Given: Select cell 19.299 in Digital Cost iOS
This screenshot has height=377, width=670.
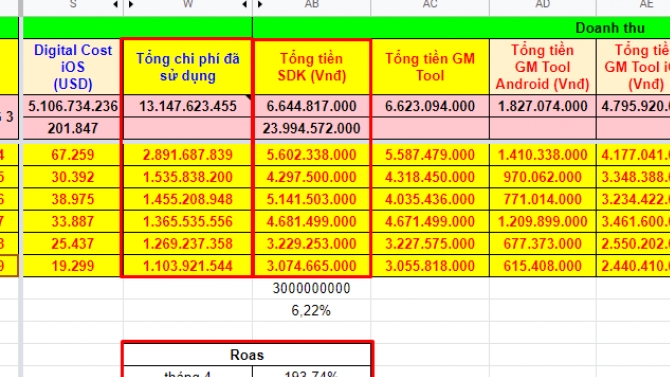Looking at the screenshot, I should (x=73, y=266).
